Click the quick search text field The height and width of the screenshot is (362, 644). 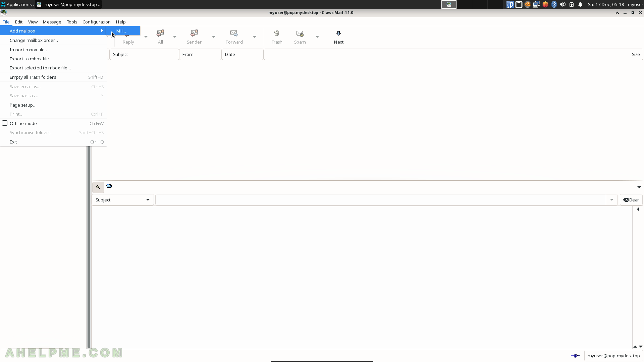point(381,200)
